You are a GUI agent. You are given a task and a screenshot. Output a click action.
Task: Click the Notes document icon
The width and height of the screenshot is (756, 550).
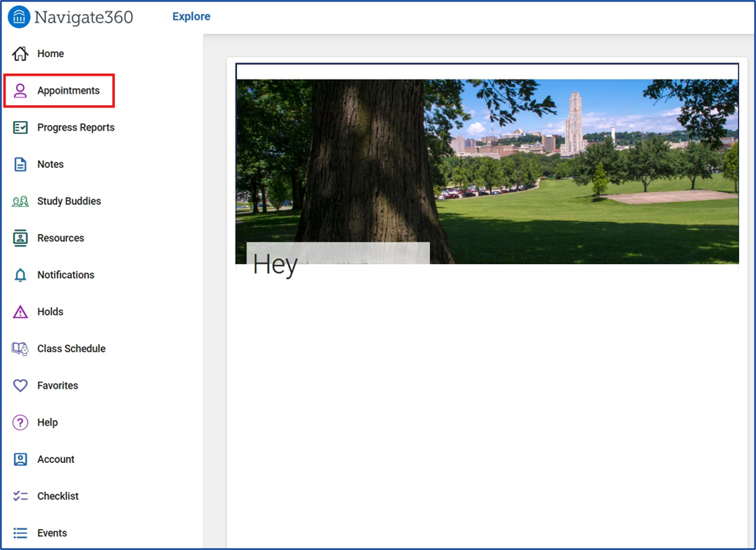point(20,165)
